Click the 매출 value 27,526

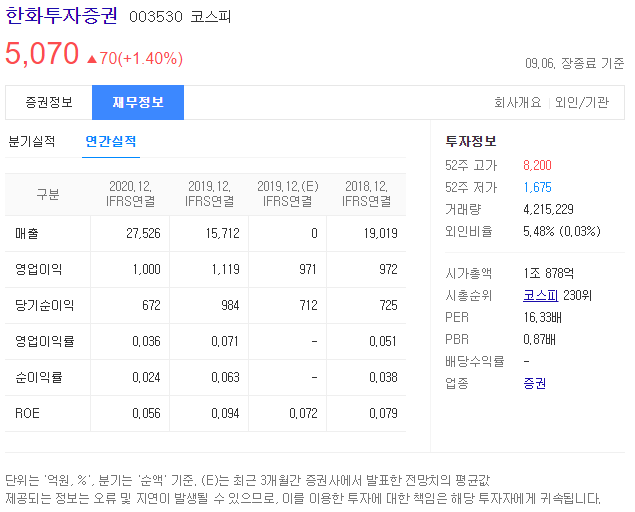pyautogui.click(x=143, y=233)
